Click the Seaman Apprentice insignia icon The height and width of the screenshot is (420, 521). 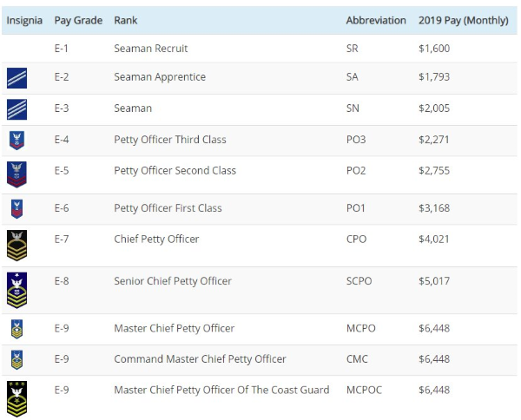(x=16, y=78)
